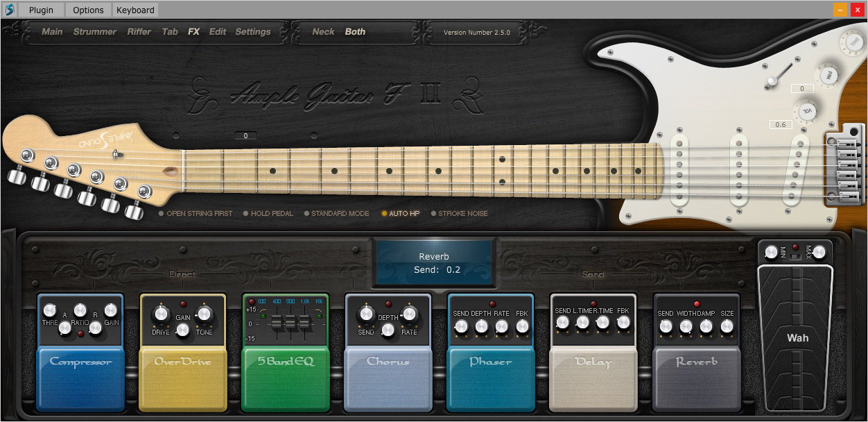Click the Wah MAX knob
The image size is (868, 422).
pyautogui.click(x=820, y=252)
